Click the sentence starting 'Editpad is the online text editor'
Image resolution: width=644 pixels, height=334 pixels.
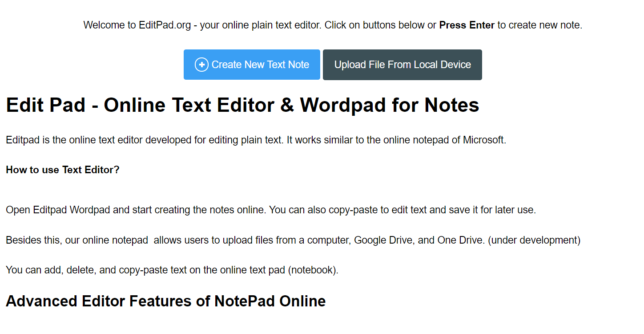256,140
